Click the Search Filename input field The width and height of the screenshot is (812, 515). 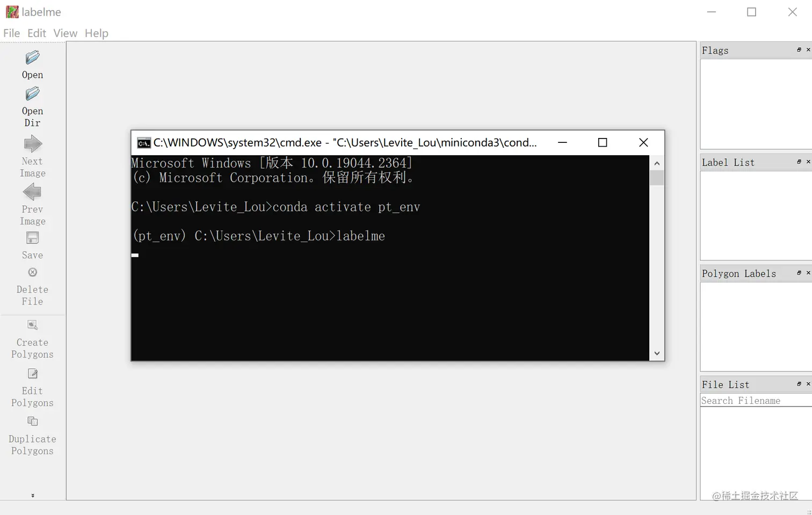click(756, 401)
